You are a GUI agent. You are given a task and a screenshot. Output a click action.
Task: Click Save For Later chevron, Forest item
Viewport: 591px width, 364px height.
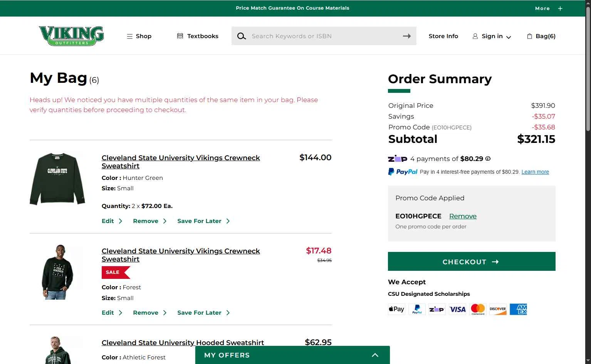coord(228,313)
